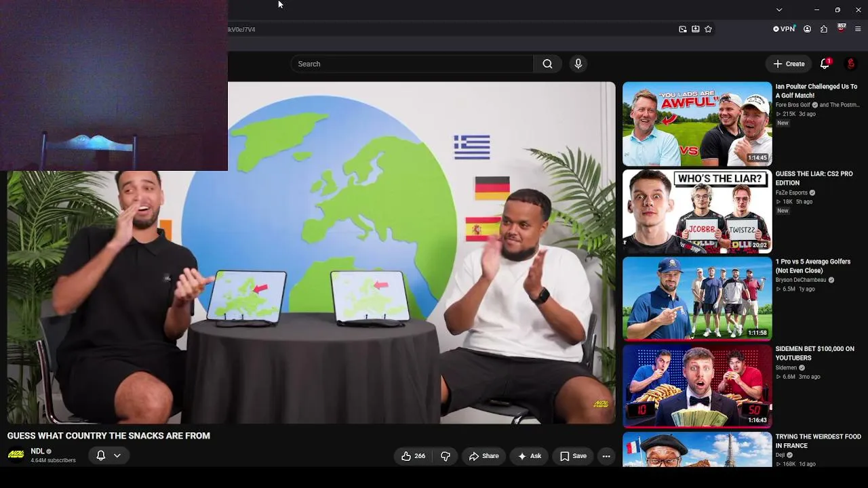
Task: Open Trying The Weirdest Food thumbnail
Action: point(697,450)
